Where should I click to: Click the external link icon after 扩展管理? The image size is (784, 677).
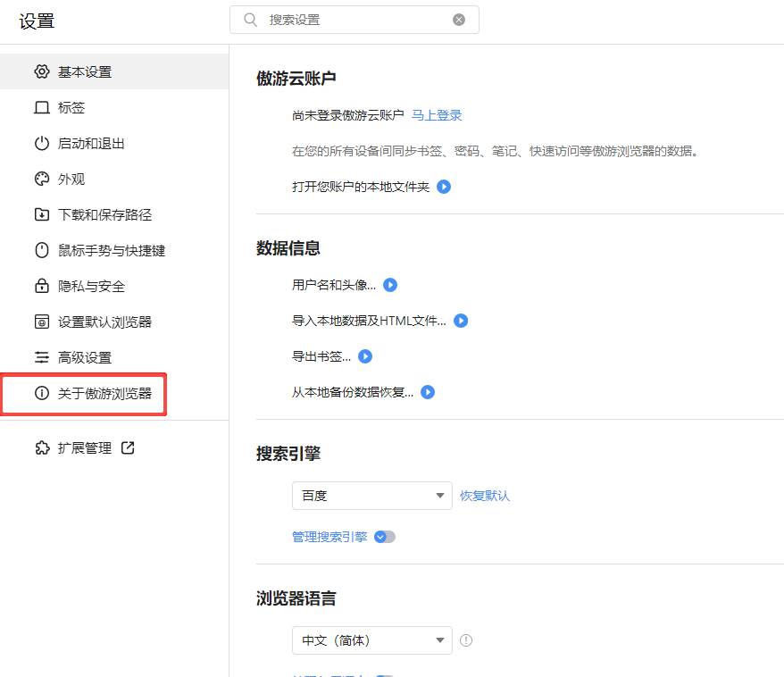pyautogui.click(x=128, y=447)
